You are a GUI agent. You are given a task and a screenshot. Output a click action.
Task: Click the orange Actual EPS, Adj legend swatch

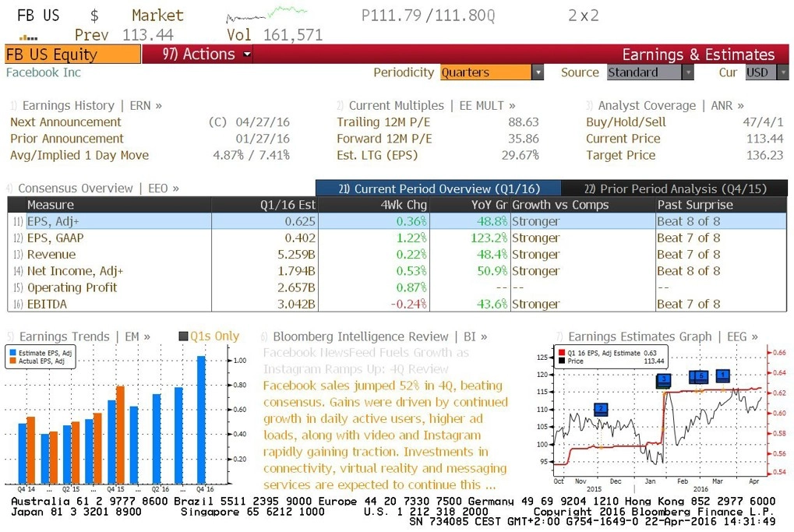(x=12, y=361)
